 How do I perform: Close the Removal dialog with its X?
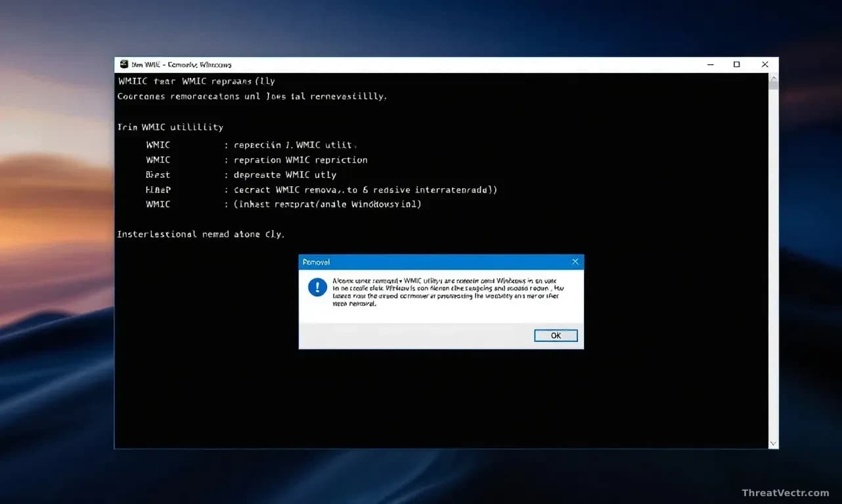tap(575, 262)
